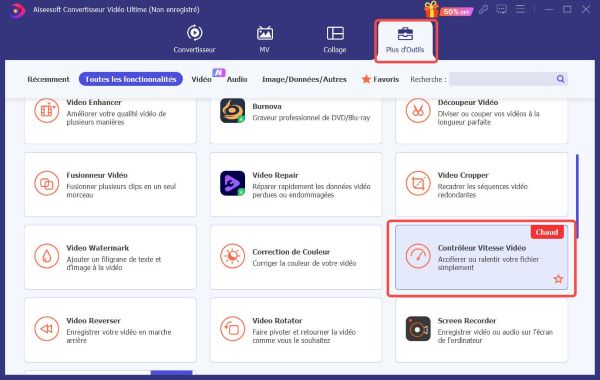Open the feedback chat icon
The height and width of the screenshot is (380, 600).
click(x=501, y=9)
